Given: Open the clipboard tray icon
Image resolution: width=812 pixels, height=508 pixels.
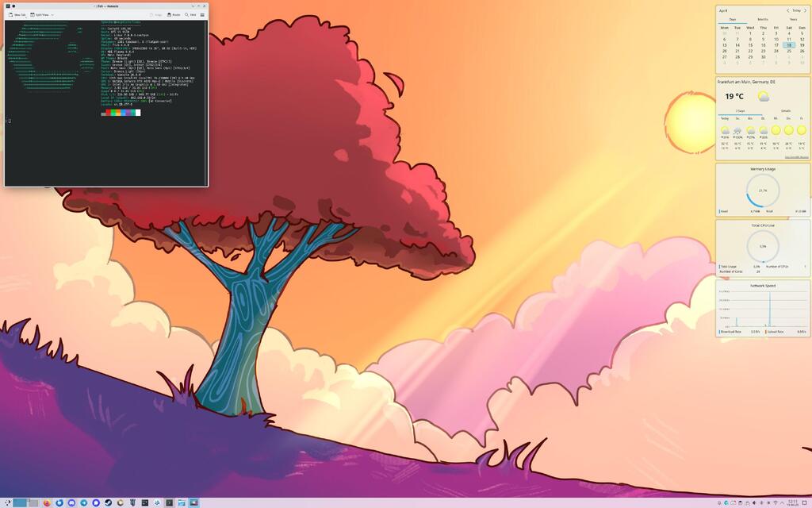Looking at the screenshot, I should pos(740,502).
